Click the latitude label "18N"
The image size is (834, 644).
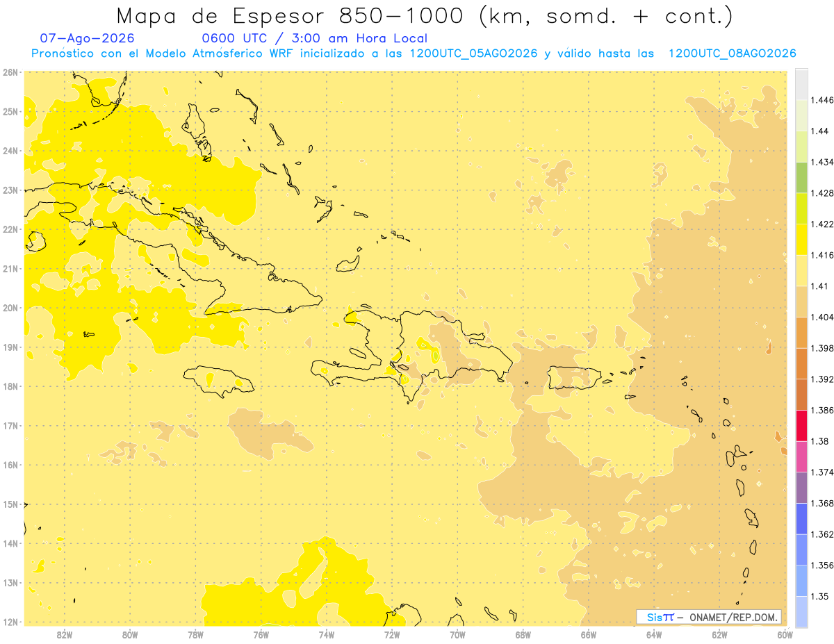click(10, 386)
